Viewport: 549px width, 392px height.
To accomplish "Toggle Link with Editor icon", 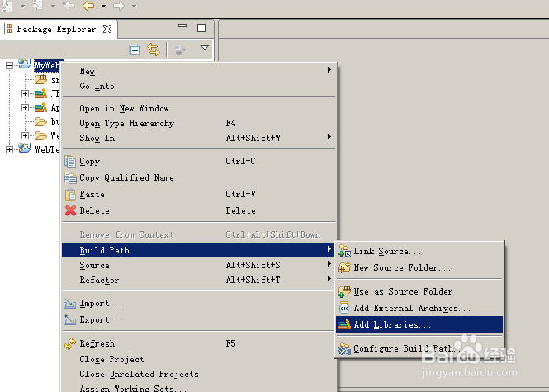I will click(x=154, y=50).
